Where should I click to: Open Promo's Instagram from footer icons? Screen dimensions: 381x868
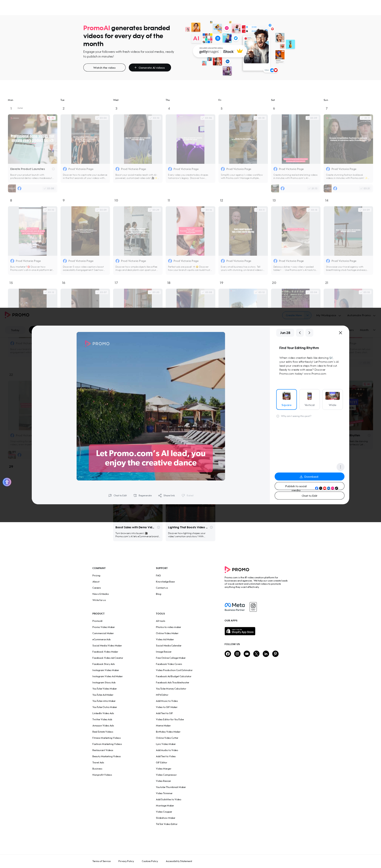click(237, 654)
